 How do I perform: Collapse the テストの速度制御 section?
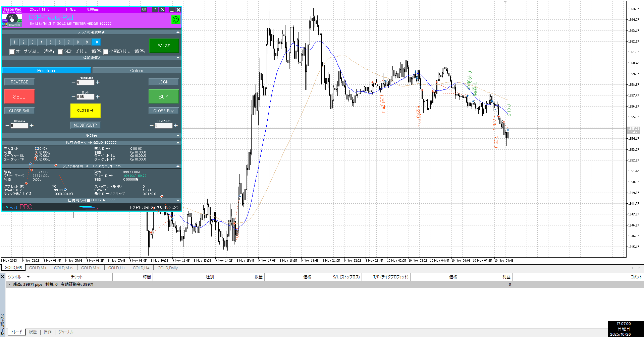[x=178, y=32]
